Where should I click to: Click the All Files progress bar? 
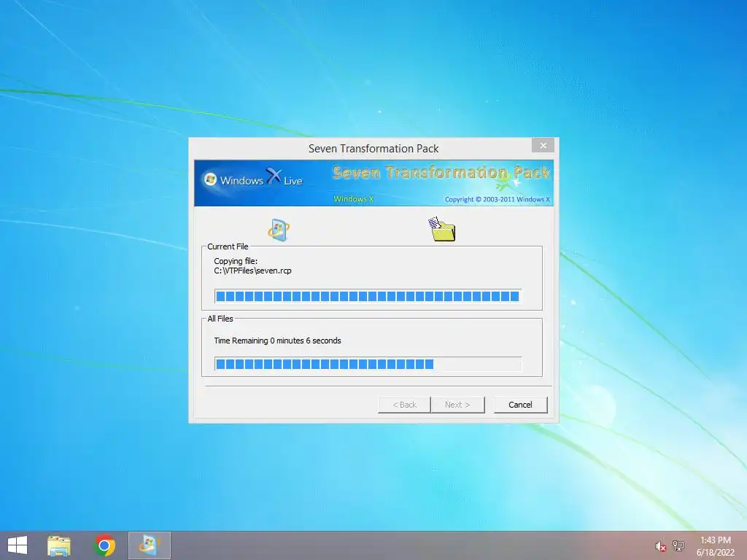coord(368,365)
